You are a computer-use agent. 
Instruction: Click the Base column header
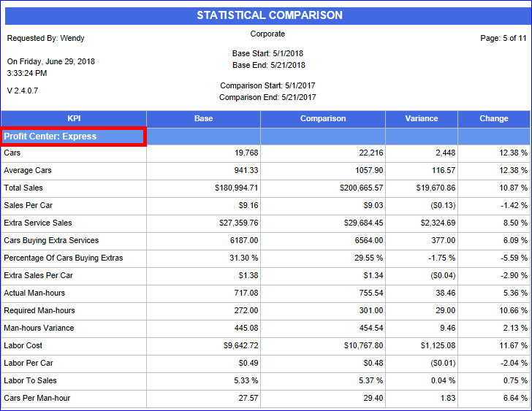pyautogui.click(x=203, y=118)
